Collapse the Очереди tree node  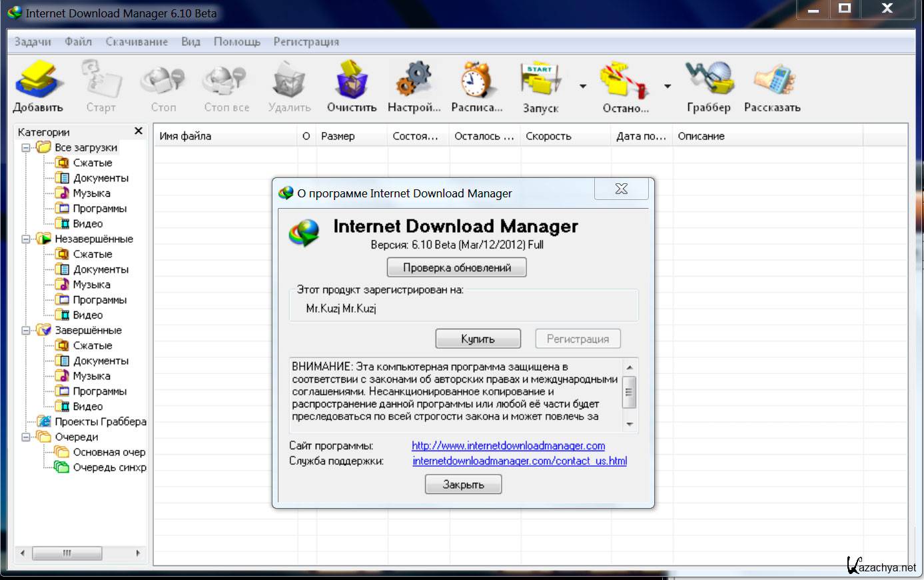pos(26,437)
